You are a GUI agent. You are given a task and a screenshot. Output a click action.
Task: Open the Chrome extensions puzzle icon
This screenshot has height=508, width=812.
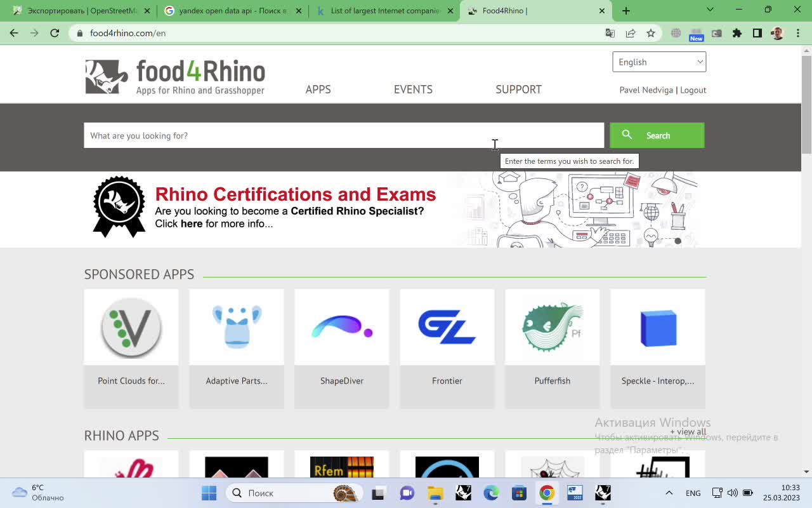point(737,33)
